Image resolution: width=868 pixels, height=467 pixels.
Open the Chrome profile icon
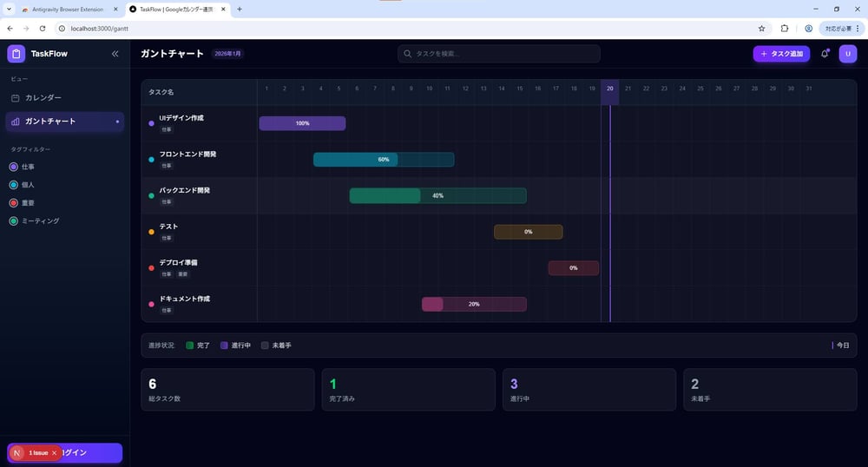[808, 28]
